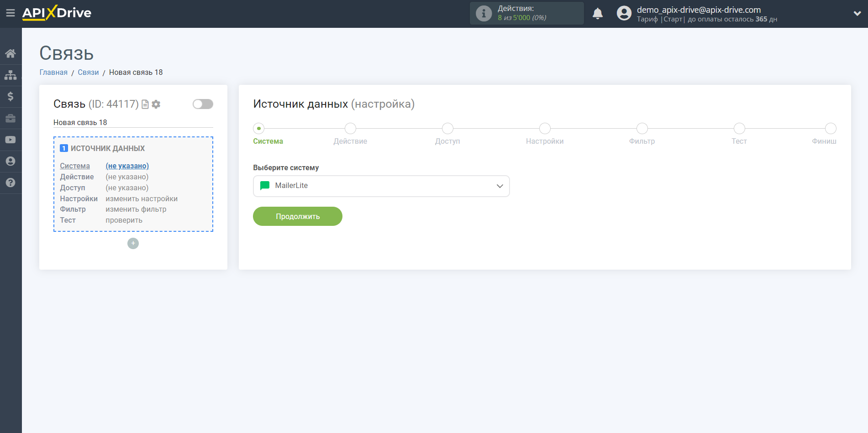Click the Новая связь 18 breadcrumb text

pyautogui.click(x=136, y=73)
